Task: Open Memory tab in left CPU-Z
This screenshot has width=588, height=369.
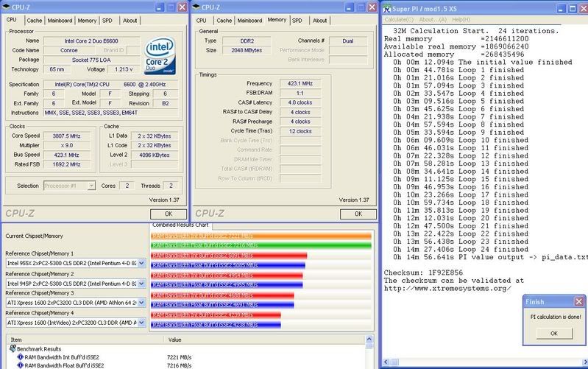Action: (87, 21)
